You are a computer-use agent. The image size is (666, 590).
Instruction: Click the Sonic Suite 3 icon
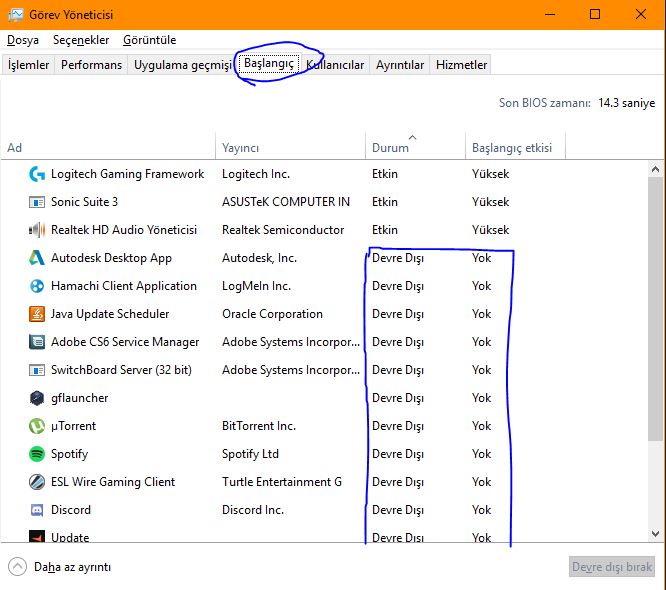coord(37,202)
